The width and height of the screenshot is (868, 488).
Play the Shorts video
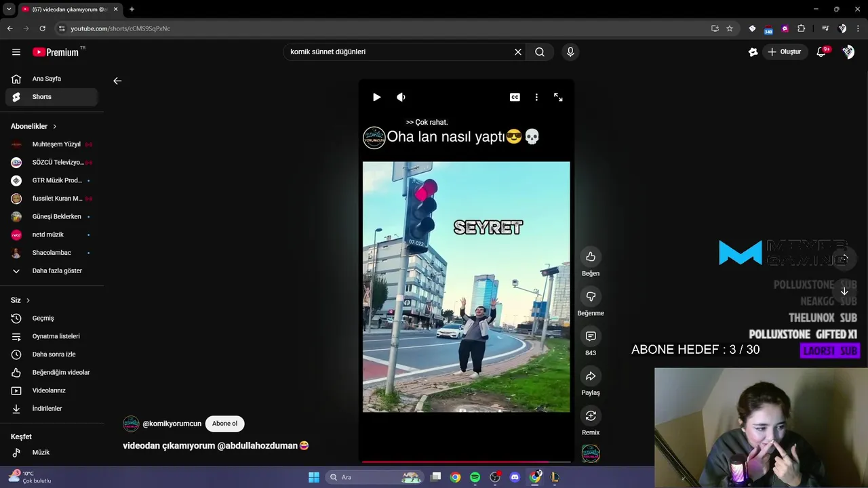[376, 97]
